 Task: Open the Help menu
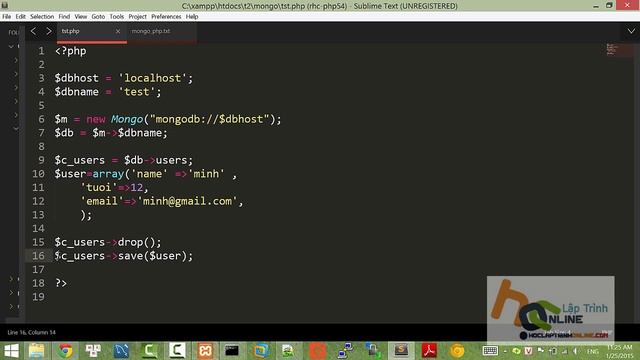point(192,17)
